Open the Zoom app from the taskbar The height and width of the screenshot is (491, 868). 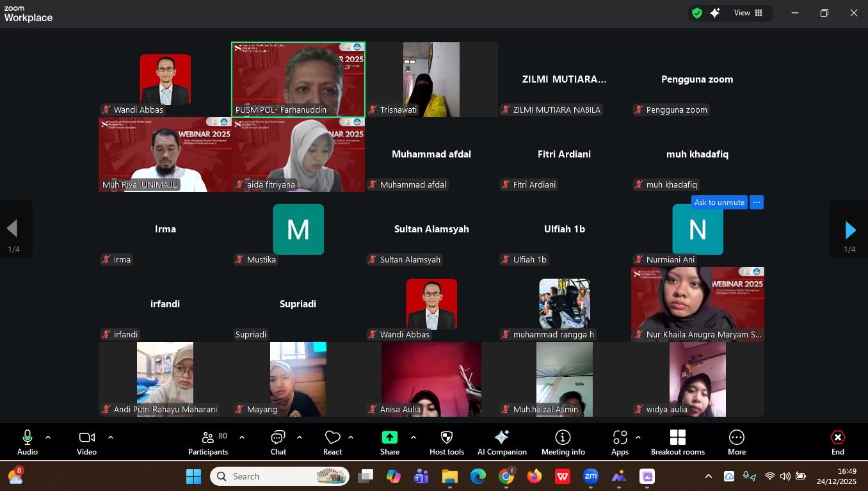[590, 476]
